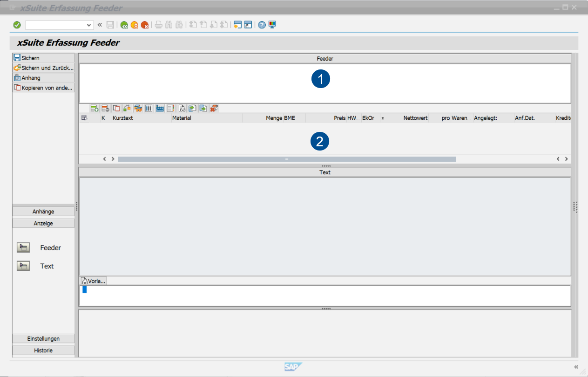Image resolution: width=588 pixels, height=377 pixels.
Task: Click the Customize Local Layout icon
Action: click(273, 25)
